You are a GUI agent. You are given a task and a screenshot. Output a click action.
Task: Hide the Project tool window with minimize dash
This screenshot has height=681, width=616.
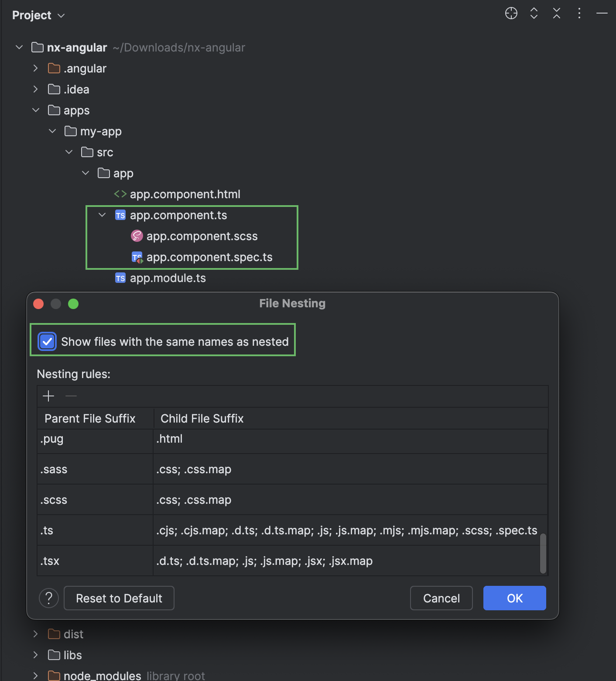click(x=602, y=14)
